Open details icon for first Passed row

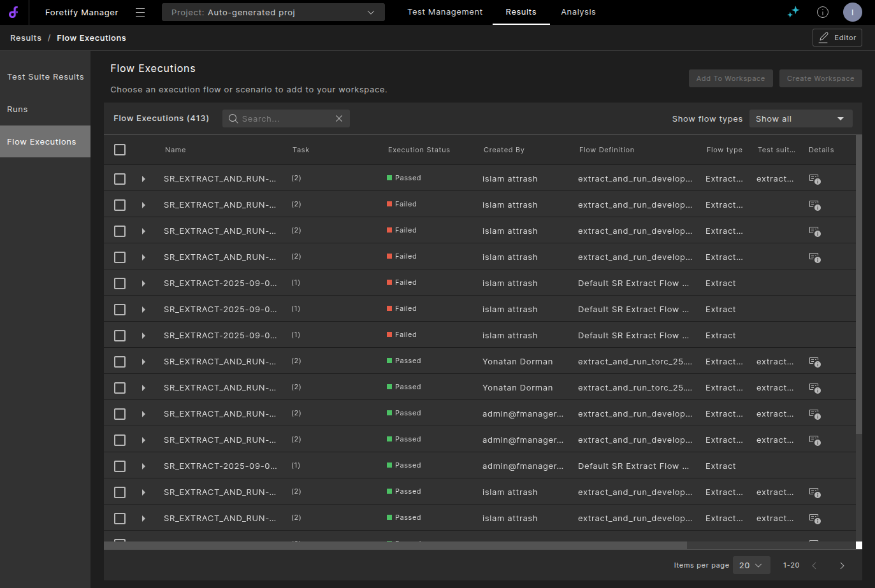coord(814,179)
